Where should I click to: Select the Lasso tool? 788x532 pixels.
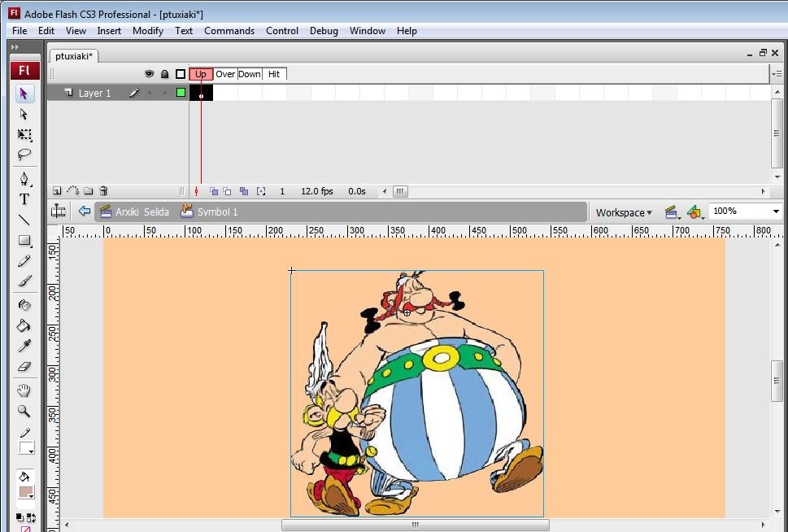click(24, 155)
